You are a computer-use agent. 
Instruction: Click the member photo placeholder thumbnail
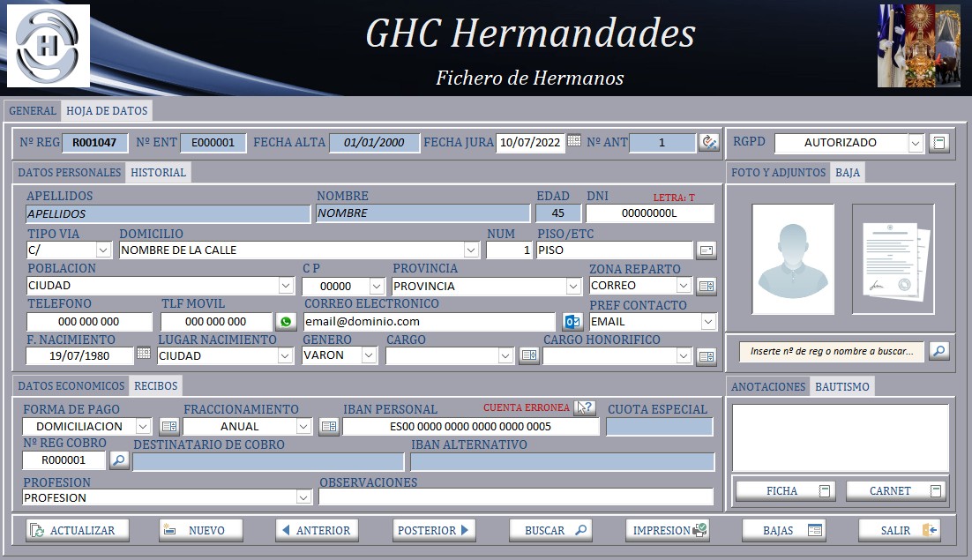[792, 258]
